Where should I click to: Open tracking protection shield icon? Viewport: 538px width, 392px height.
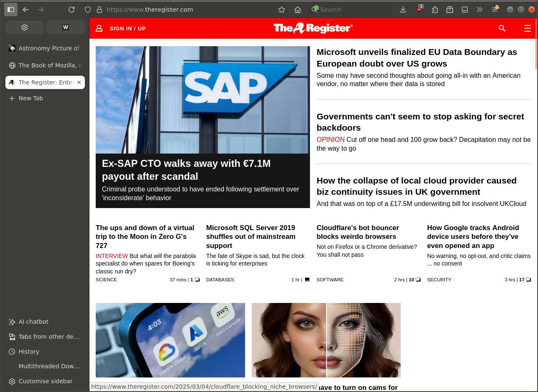click(x=88, y=9)
